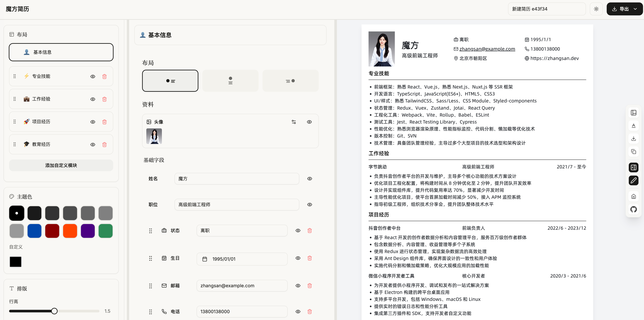Open the typography settings icon in right toolbar

(633, 125)
